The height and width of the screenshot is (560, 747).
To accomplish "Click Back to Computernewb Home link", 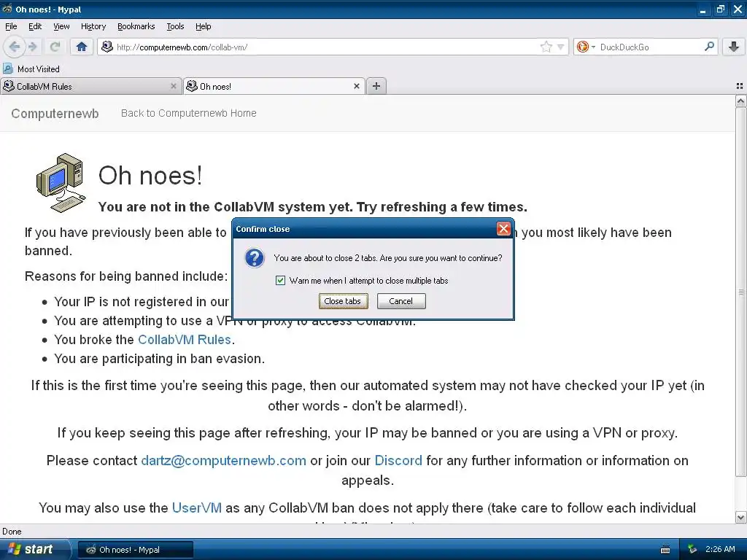I will point(189,113).
